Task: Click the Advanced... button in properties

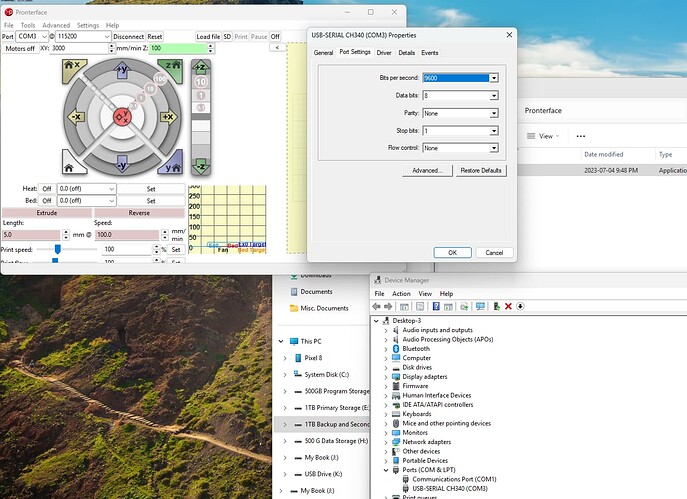Action: pos(427,170)
